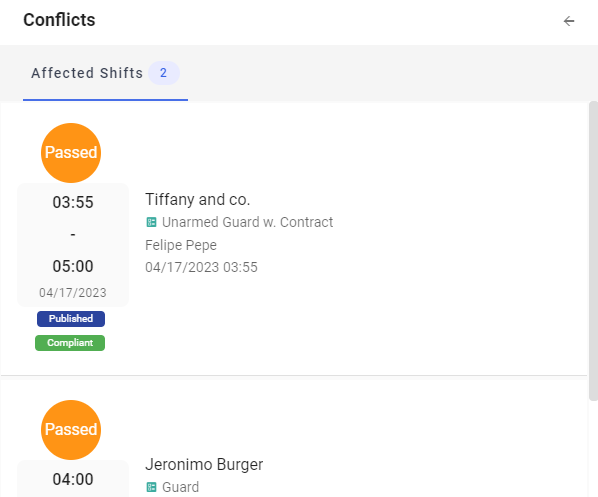Click the 04/17/2023 date under shift times
The image size is (598, 497).
73,293
